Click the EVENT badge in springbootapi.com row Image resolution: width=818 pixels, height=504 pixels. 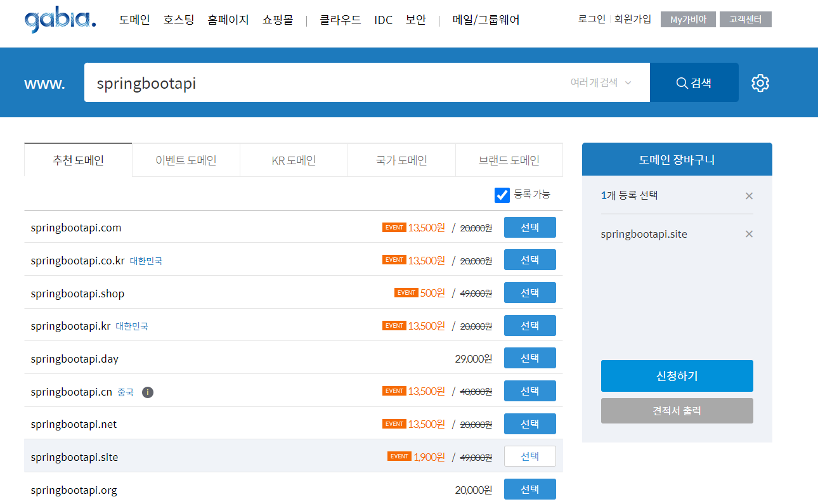pos(394,227)
